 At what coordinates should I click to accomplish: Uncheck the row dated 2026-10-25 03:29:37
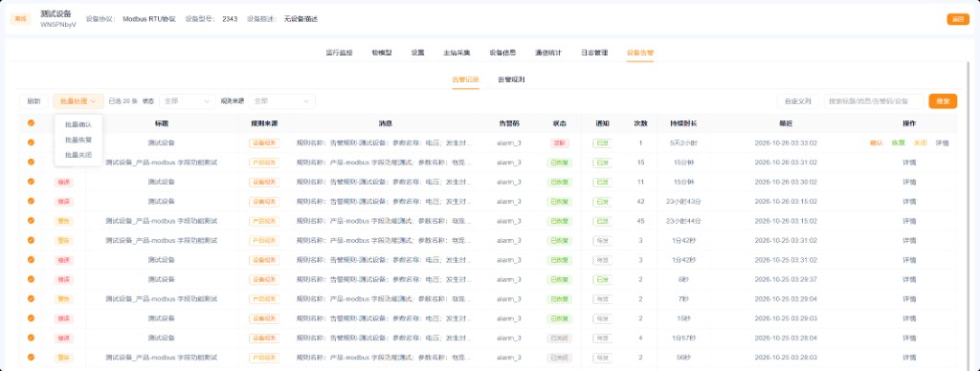tap(31, 279)
